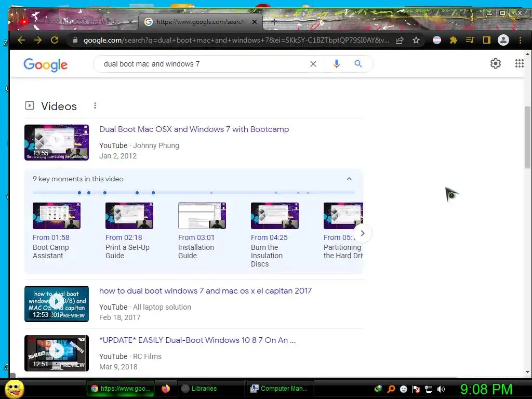Click the magnifier search tray icon
The height and width of the screenshot is (399, 532).
391,389
